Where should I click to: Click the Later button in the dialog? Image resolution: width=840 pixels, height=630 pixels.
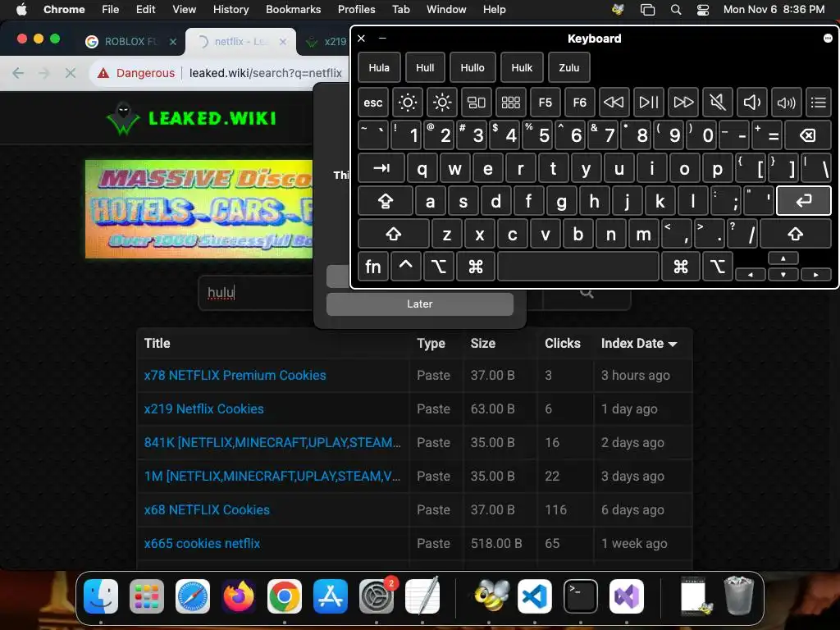419,304
